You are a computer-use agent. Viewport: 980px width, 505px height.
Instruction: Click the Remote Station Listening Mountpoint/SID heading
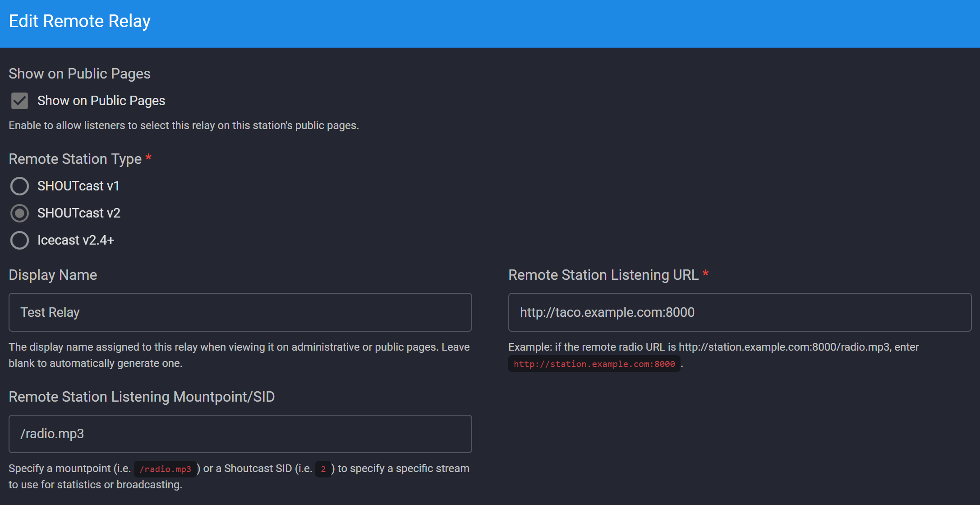142,397
